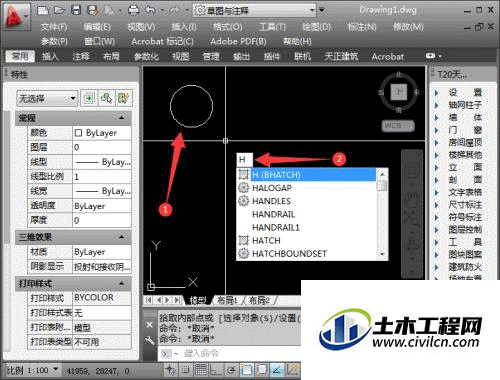
Task: Click the wrench icon beside command line
Action: [x=150, y=340]
